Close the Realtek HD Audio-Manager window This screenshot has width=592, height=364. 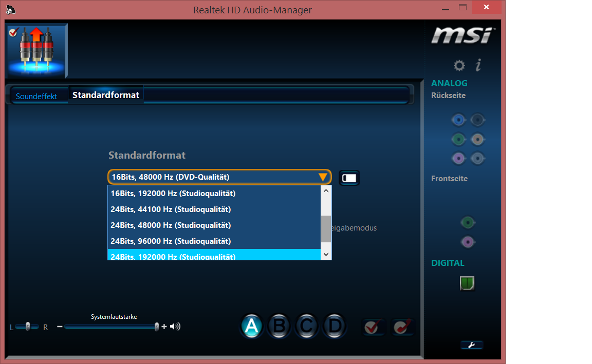pyautogui.click(x=486, y=7)
